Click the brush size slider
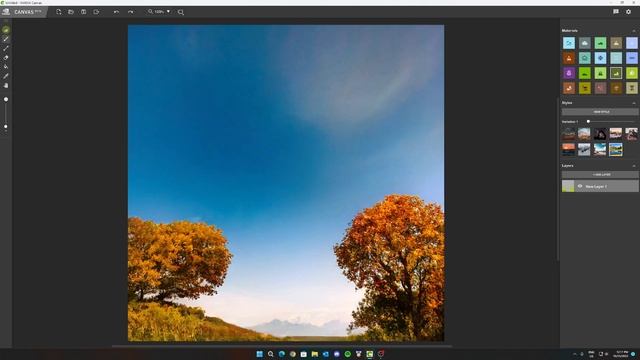Screen dimensions: 640x360 coord(6,113)
